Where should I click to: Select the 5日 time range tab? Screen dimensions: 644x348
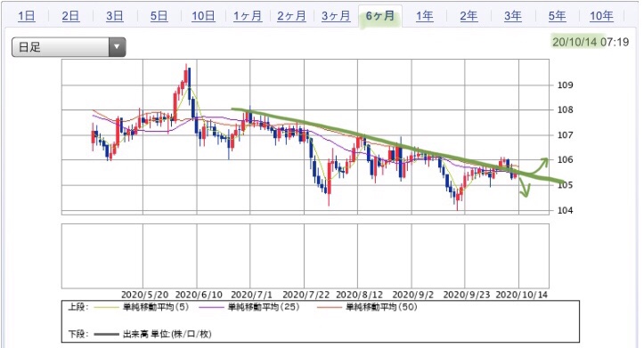tap(159, 16)
